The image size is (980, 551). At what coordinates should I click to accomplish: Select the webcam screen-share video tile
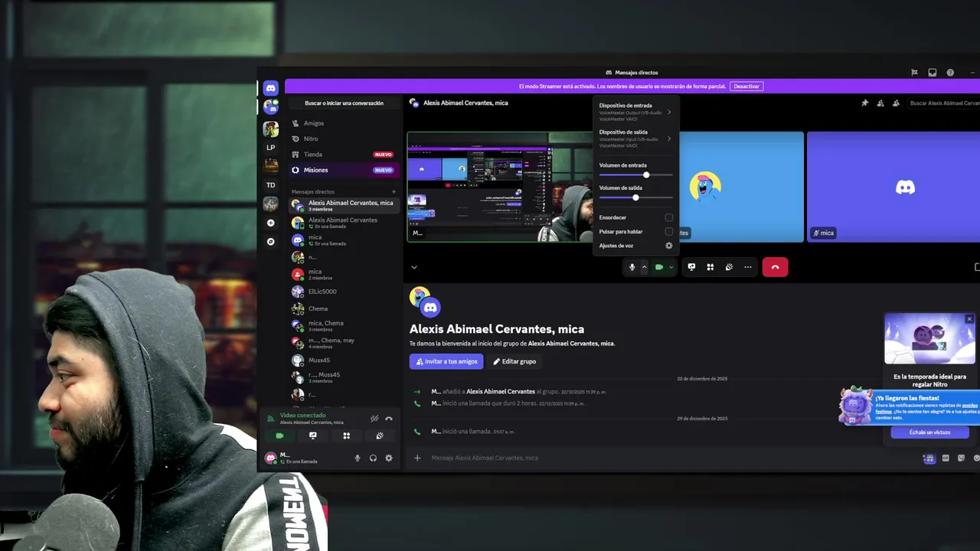500,187
